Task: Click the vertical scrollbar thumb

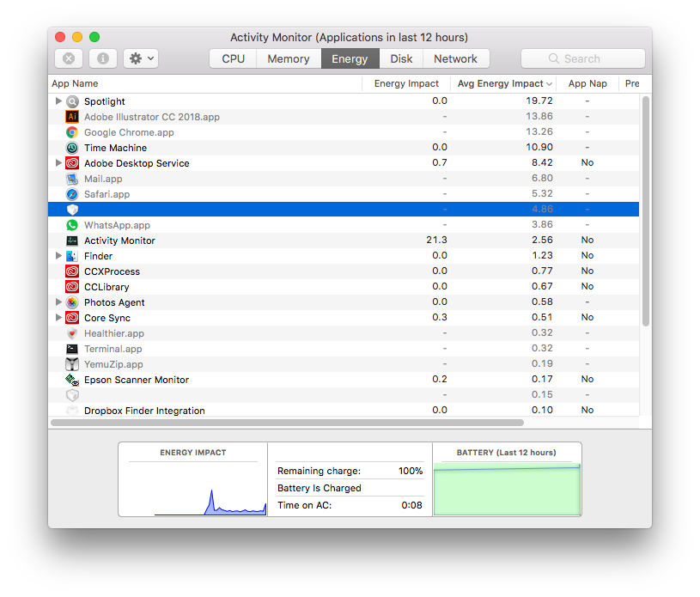Action: pyautogui.click(x=646, y=210)
